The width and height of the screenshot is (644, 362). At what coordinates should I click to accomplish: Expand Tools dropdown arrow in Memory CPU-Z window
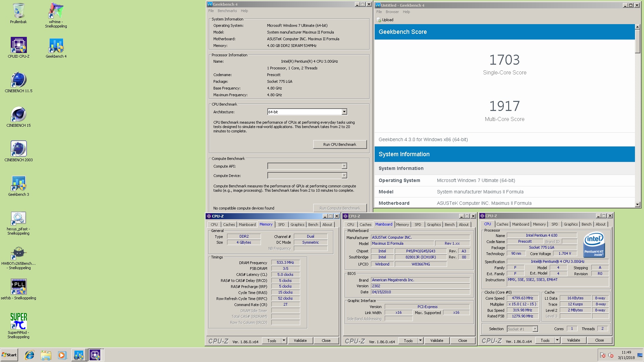tap(284, 341)
